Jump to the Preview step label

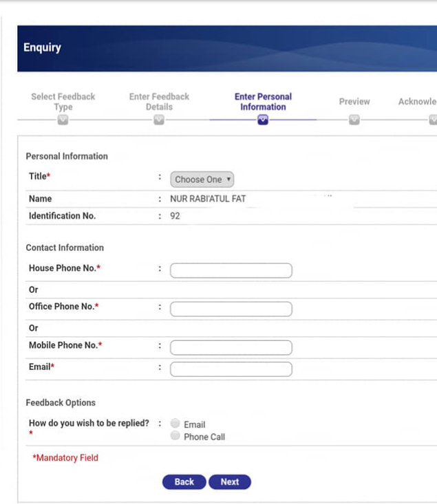[x=354, y=102]
